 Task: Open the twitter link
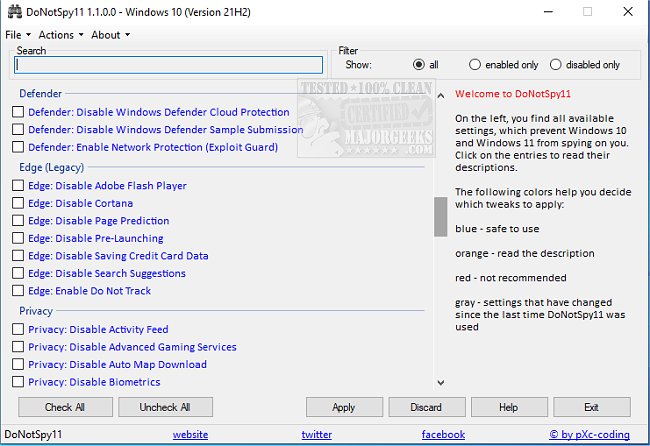(317, 435)
